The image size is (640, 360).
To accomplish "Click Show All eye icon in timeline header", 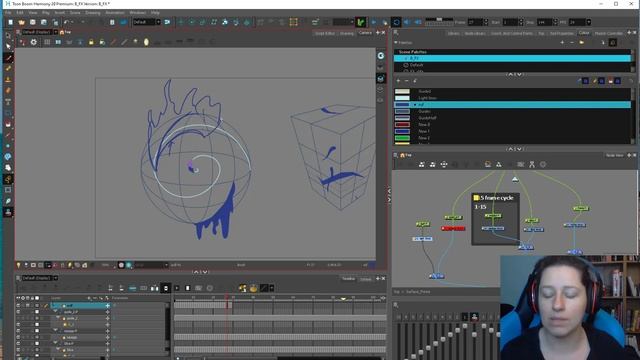I will point(18,298).
